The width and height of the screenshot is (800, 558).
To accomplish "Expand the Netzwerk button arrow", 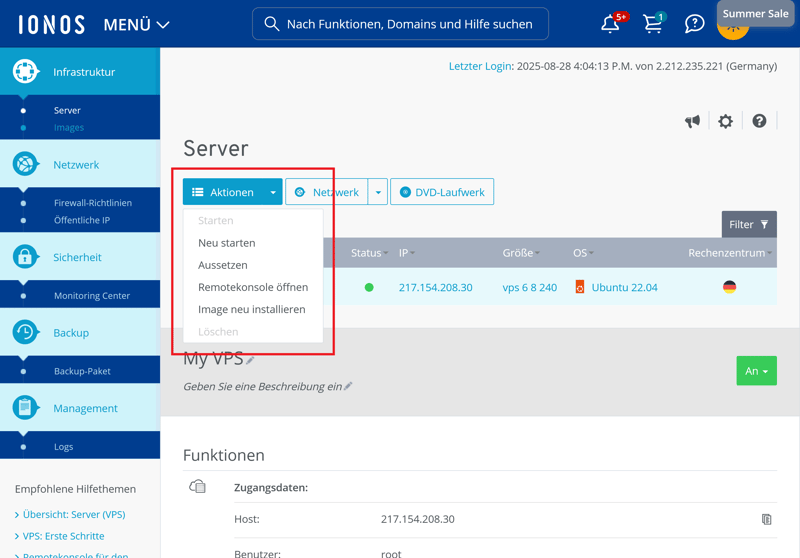I will coord(378,192).
